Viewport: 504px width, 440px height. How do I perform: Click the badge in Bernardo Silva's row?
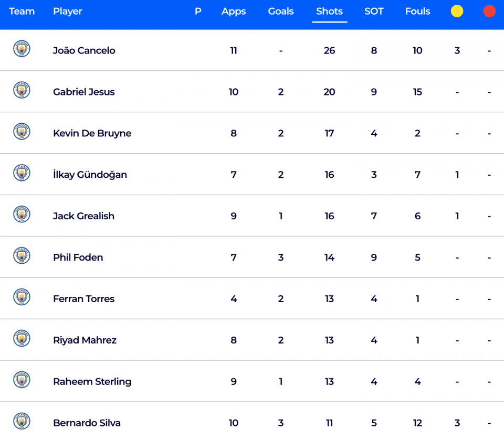tap(22, 421)
